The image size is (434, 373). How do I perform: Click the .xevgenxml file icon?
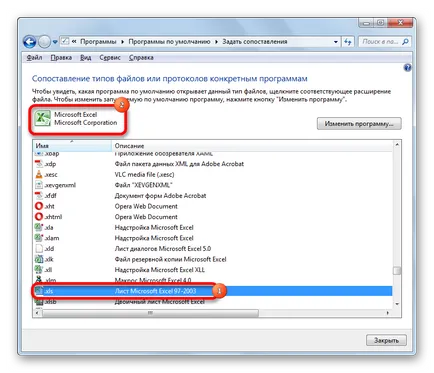pos(39,185)
